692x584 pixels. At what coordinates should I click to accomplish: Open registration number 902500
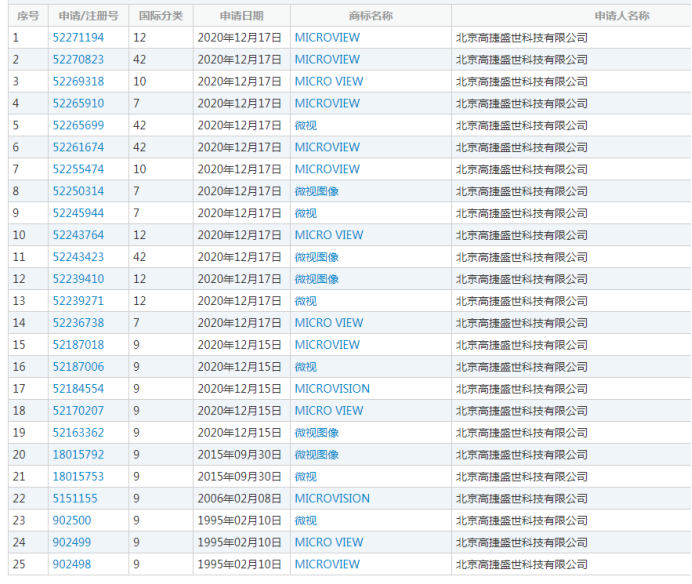(x=72, y=520)
